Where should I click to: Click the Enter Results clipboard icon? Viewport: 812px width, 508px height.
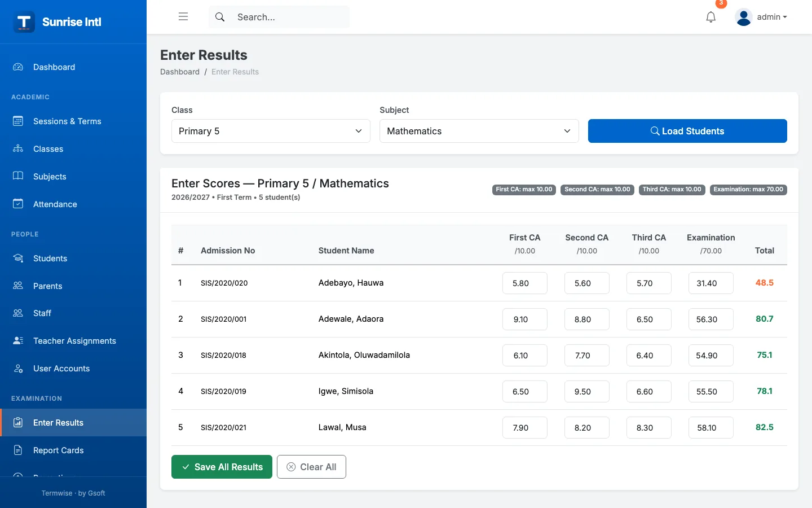(x=18, y=422)
